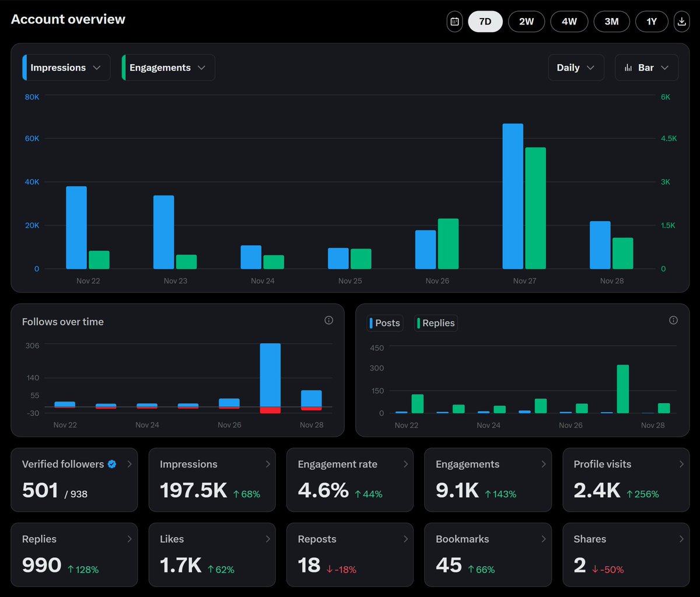Click tallest blue bar in Follows chart
700x597 pixels.
pos(270,375)
